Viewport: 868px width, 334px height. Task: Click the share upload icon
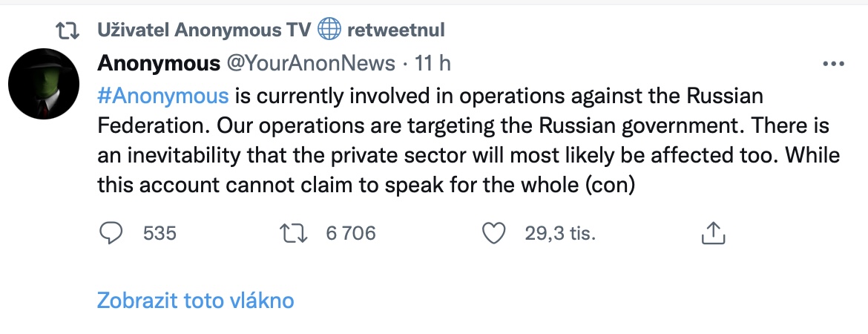tap(712, 234)
